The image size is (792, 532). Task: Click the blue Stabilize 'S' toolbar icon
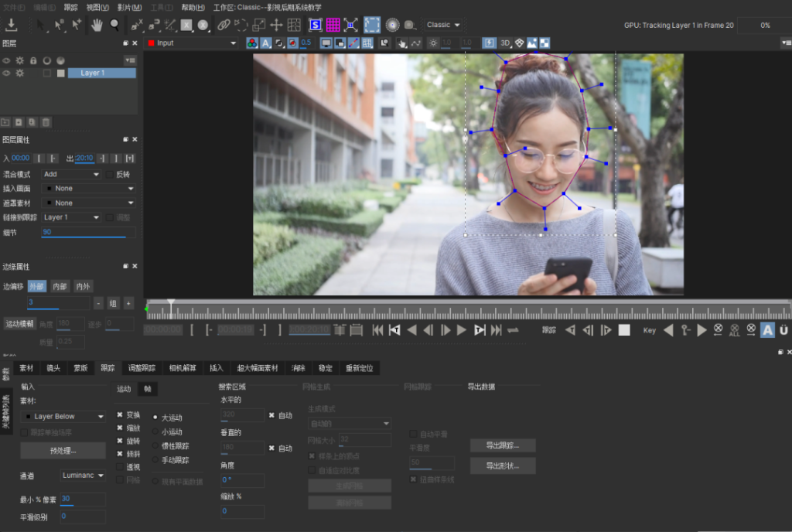[x=316, y=25]
